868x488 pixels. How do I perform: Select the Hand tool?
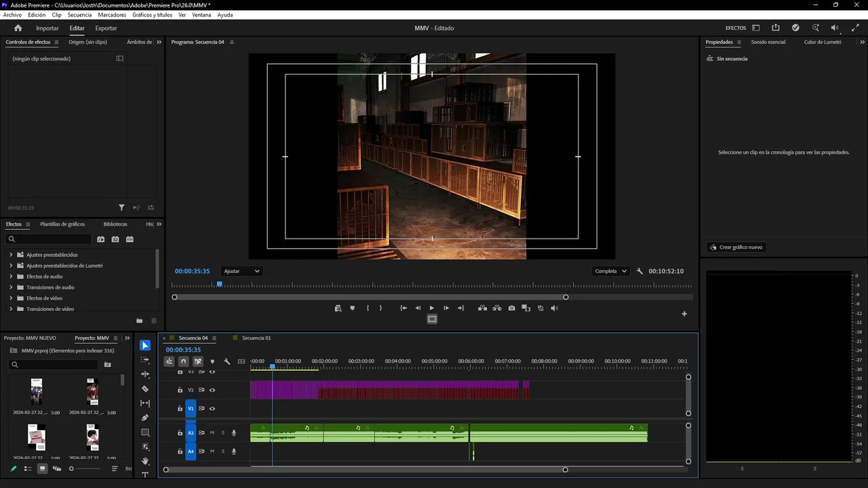coord(145,461)
